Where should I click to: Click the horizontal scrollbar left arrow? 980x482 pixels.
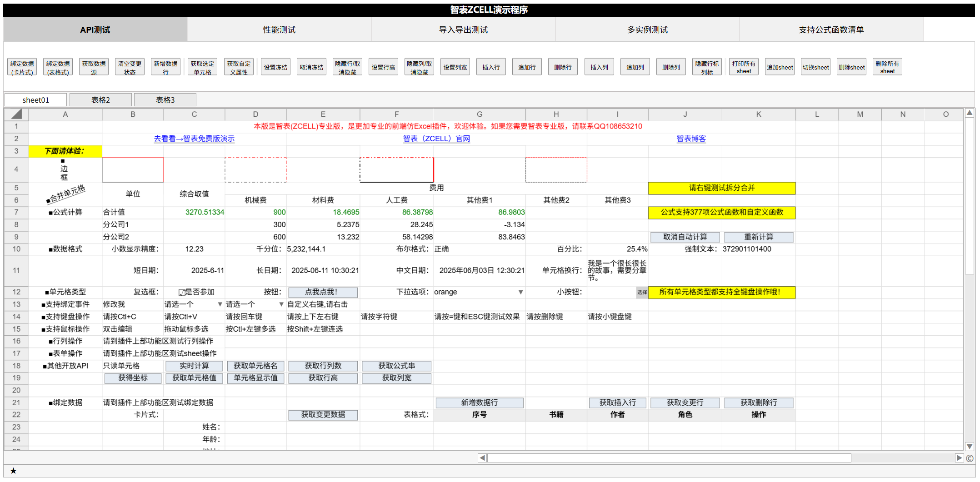482,458
